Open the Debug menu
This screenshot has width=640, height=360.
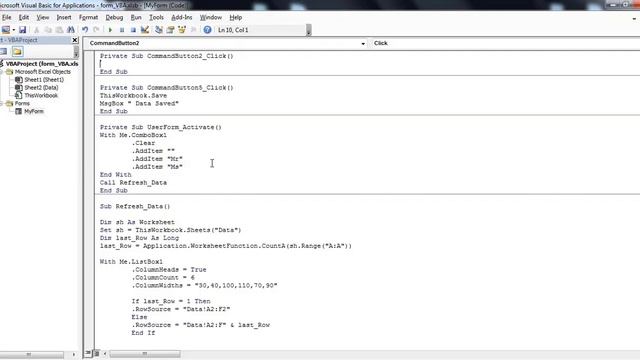point(114,18)
